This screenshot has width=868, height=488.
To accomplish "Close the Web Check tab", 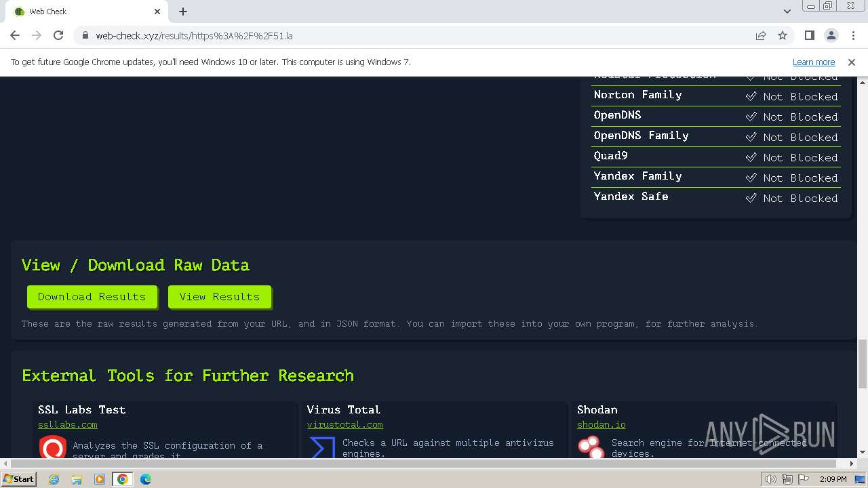I will click(x=157, y=12).
